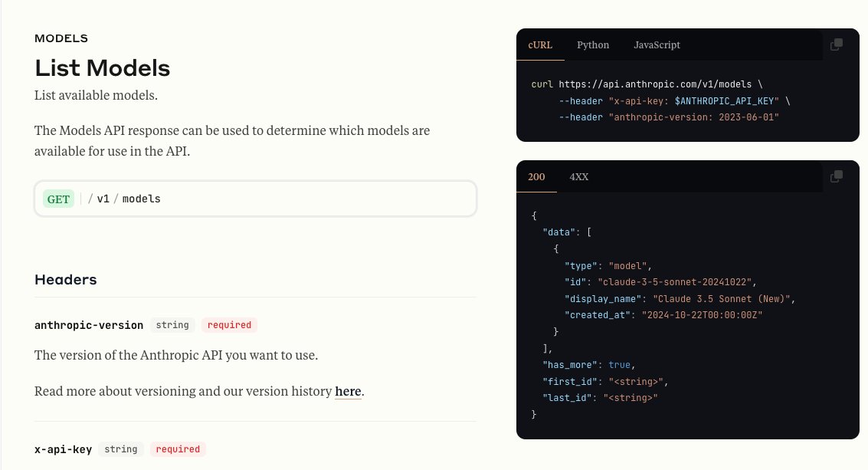This screenshot has width=868, height=470.
Task: Click the List Models page heading
Action: [x=103, y=68]
